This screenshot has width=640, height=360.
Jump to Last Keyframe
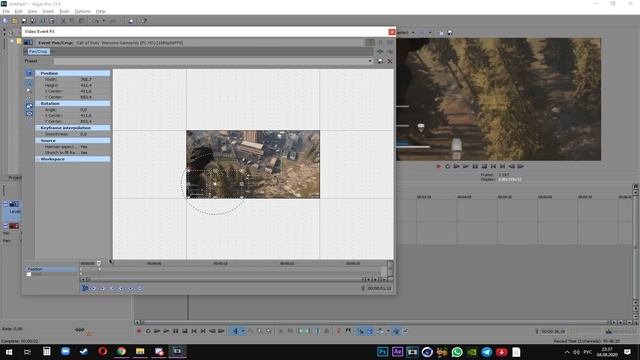point(122,288)
